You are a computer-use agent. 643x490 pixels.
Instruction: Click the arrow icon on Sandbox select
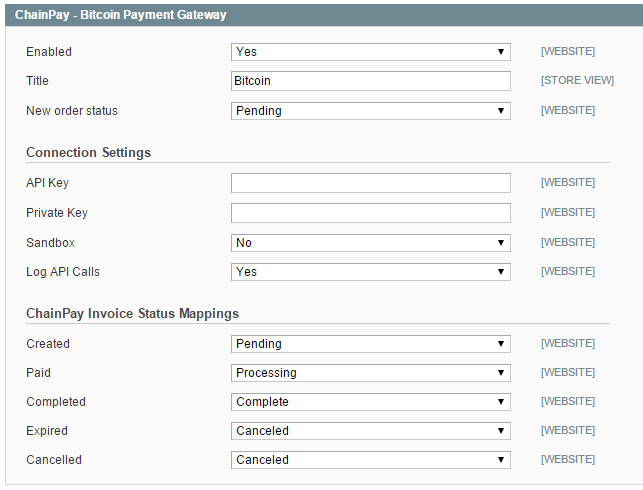pyautogui.click(x=501, y=243)
